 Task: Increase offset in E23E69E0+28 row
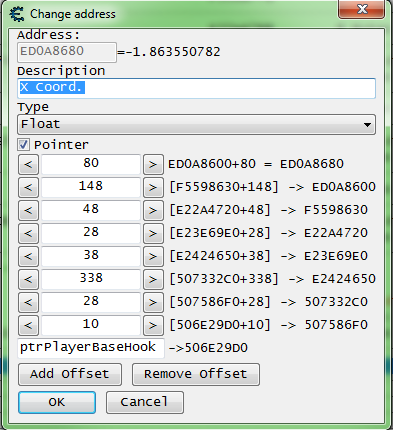coord(153,233)
